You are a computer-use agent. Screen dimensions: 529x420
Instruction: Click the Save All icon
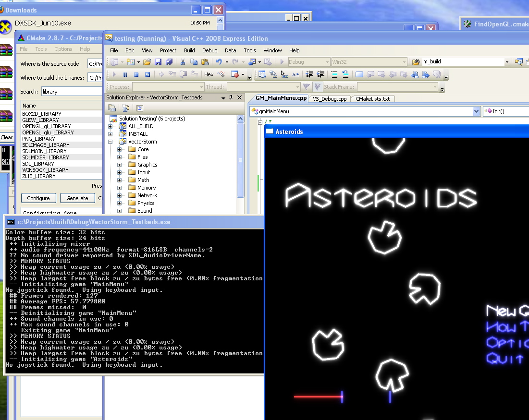(x=169, y=62)
